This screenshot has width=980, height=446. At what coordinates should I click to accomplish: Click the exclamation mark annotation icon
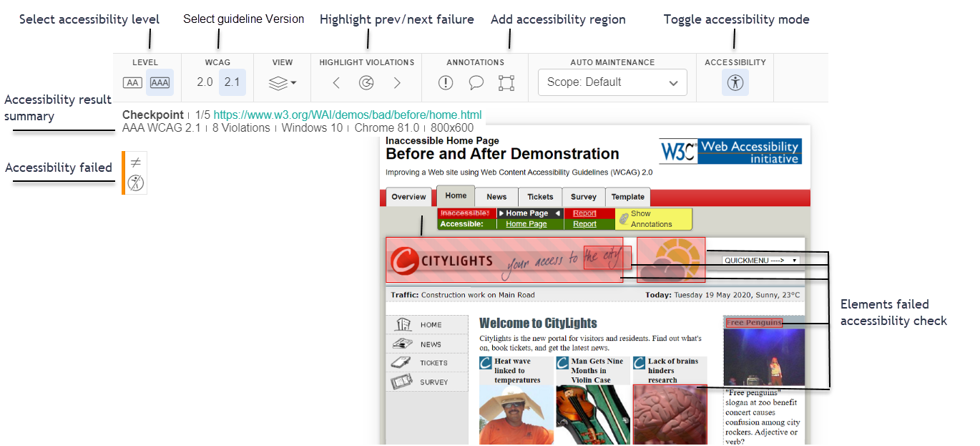pos(446,83)
